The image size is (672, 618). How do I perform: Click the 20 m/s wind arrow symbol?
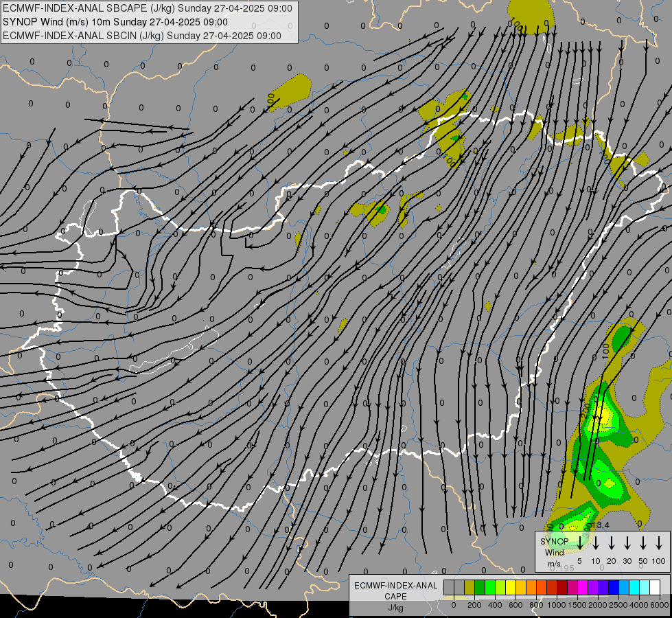pyautogui.click(x=612, y=543)
